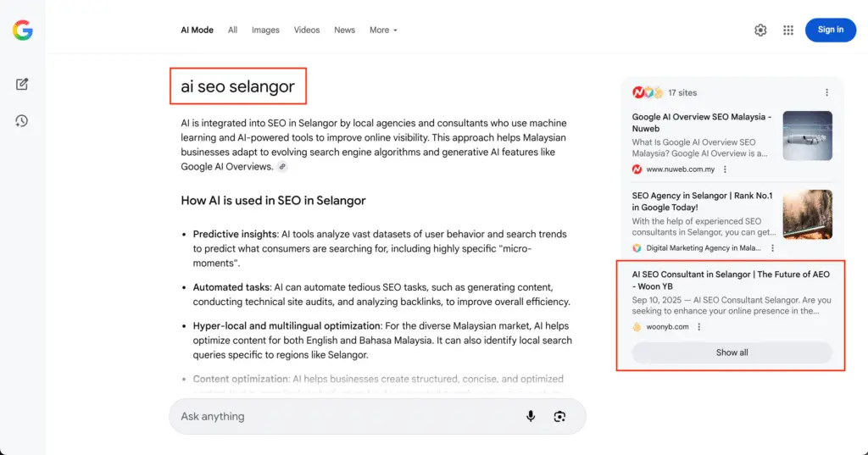
Task: Switch to the News tab
Action: point(344,30)
